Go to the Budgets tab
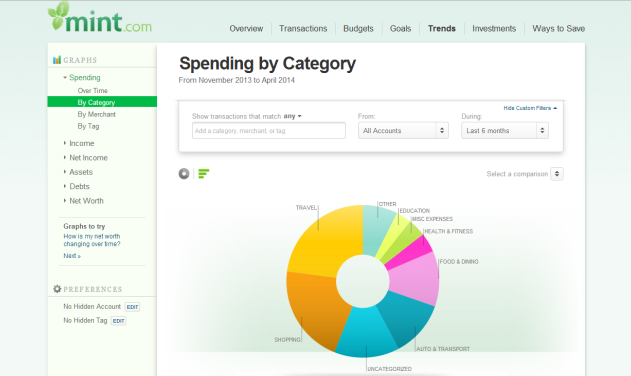631x376 pixels. 358,29
